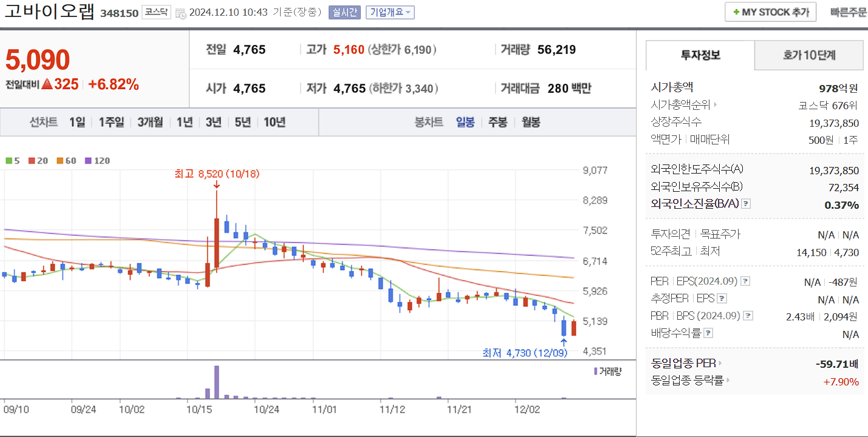The height and width of the screenshot is (437, 868).
Task: Click the MY STOCK 추가 button
Action: [x=770, y=11]
